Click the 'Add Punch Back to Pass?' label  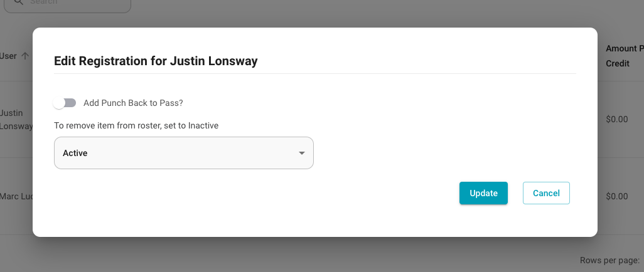[x=133, y=103]
